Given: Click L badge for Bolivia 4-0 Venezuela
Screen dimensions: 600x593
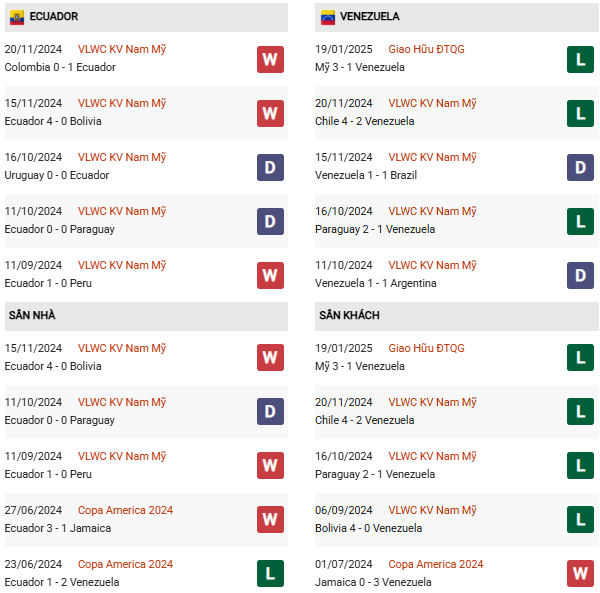Looking at the screenshot, I should [580, 519].
